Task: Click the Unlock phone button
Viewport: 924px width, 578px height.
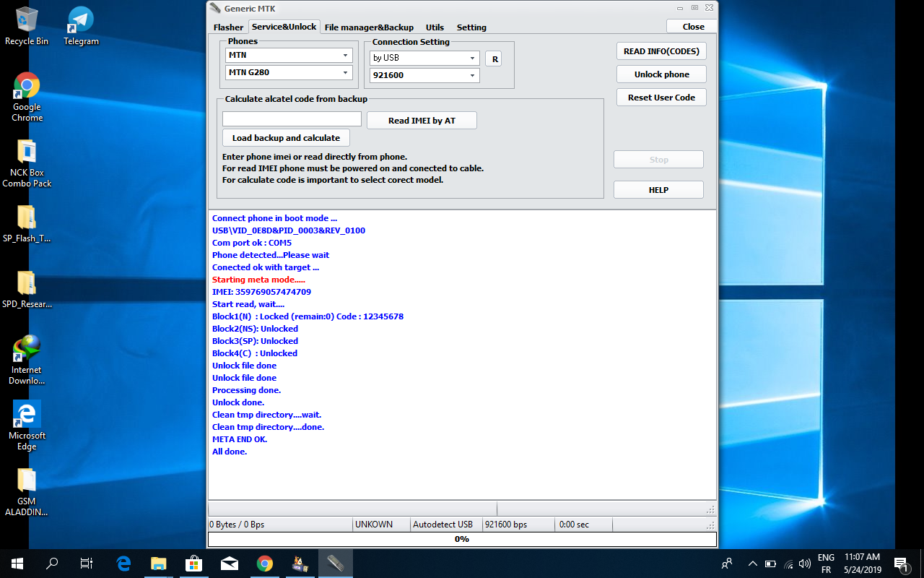Action: point(661,74)
